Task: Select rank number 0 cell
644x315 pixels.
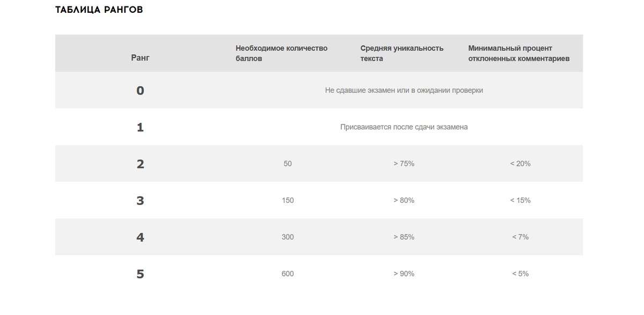Action: [x=140, y=90]
